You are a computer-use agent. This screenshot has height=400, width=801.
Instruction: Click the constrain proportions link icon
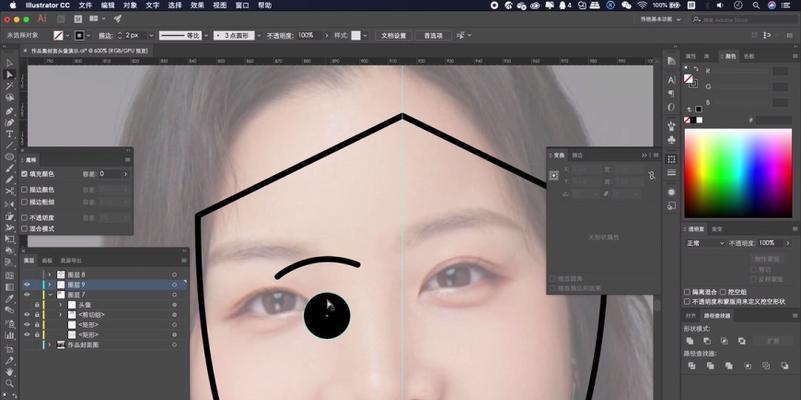tap(652, 175)
